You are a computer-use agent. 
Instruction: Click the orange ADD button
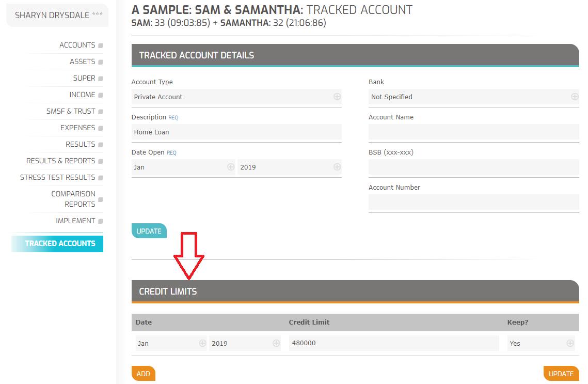[x=143, y=374]
